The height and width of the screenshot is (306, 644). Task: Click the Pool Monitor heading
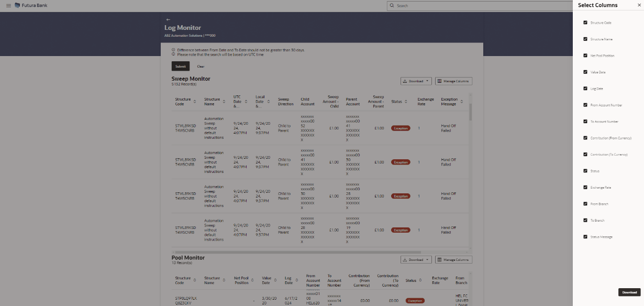[x=188, y=257]
